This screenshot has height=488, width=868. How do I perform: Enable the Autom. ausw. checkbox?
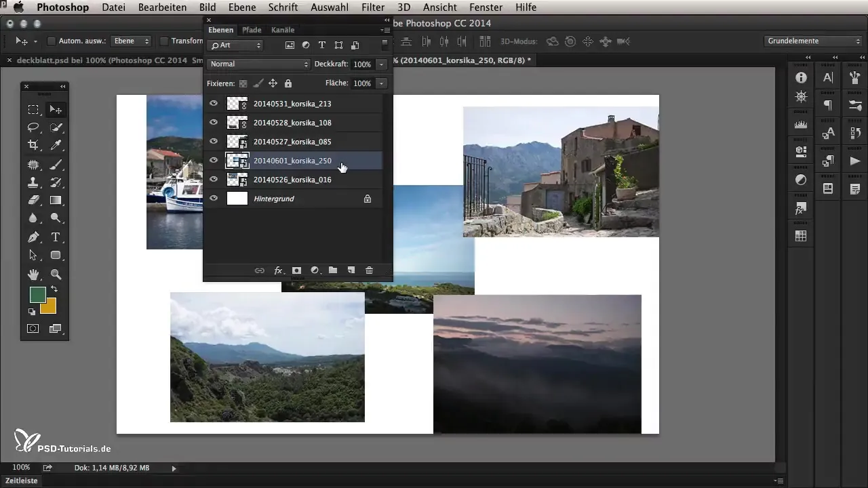(x=51, y=41)
